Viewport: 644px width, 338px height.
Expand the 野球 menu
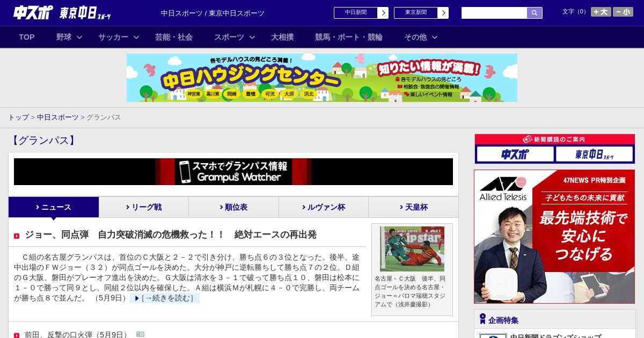click(69, 37)
